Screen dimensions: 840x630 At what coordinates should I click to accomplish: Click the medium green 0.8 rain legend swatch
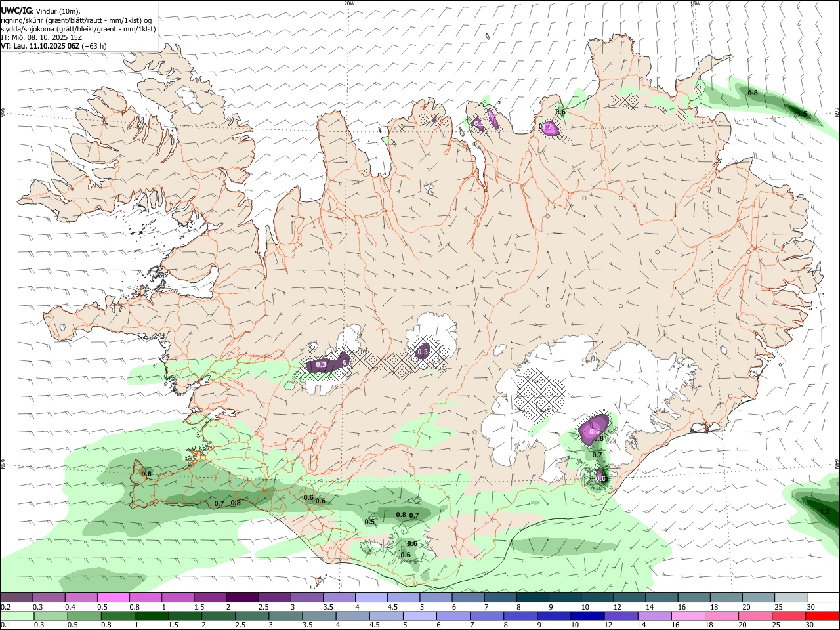pyautogui.click(x=118, y=616)
